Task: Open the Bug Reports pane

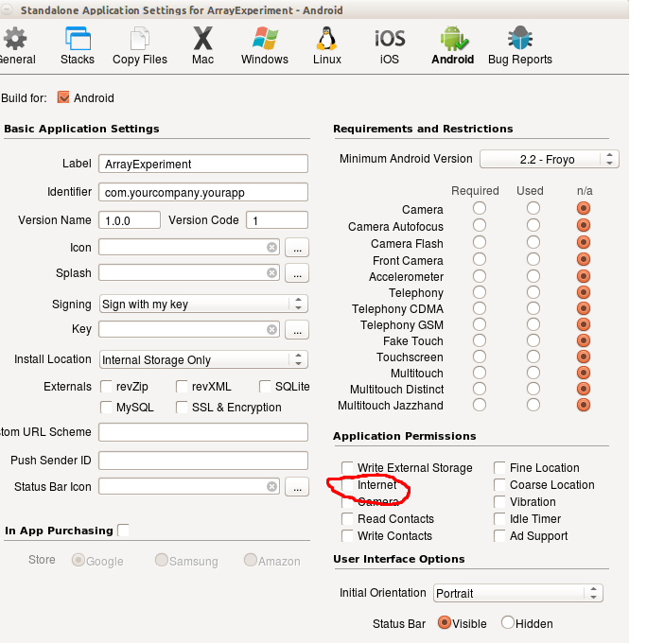Action: (x=519, y=44)
